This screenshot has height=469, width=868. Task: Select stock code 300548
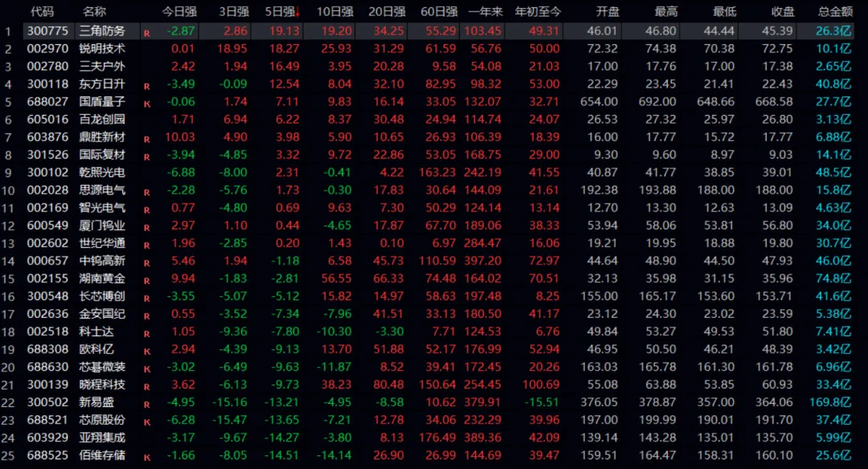click(x=47, y=296)
